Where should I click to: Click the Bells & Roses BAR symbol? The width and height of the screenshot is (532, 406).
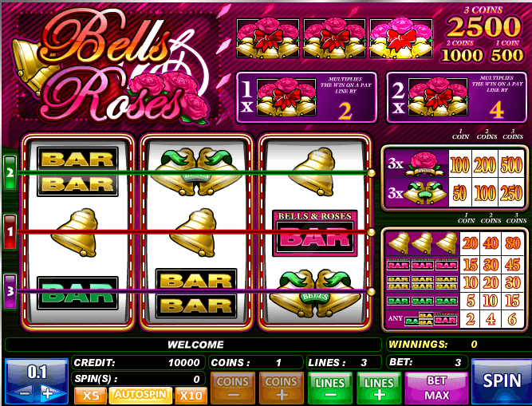(x=315, y=233)
